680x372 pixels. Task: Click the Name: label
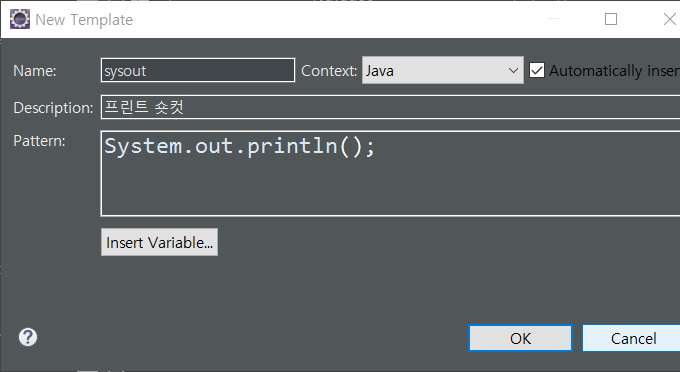(x=35, y=71)
